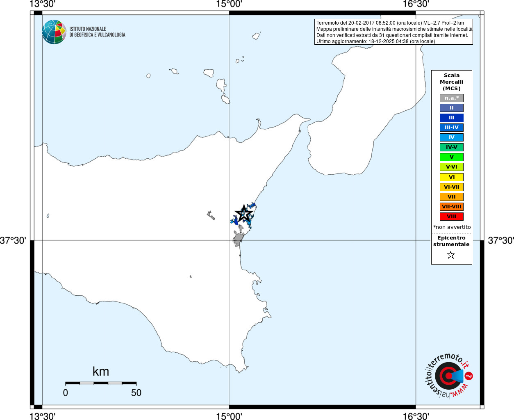Click the Scala Mercalli (MCS) legend title
Viewport: 514px width, 420px height.
tap(451, 82)
